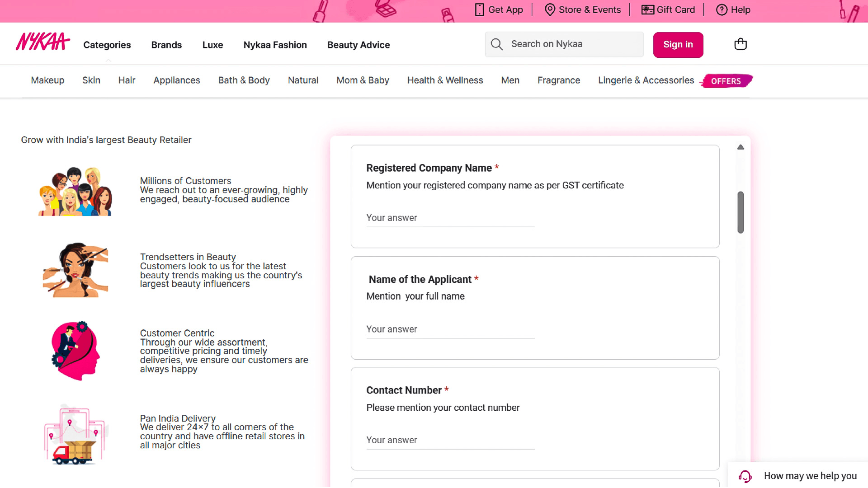Go to Nykaa Fashion
Screen dimensions: 868x488
(275, 45)
